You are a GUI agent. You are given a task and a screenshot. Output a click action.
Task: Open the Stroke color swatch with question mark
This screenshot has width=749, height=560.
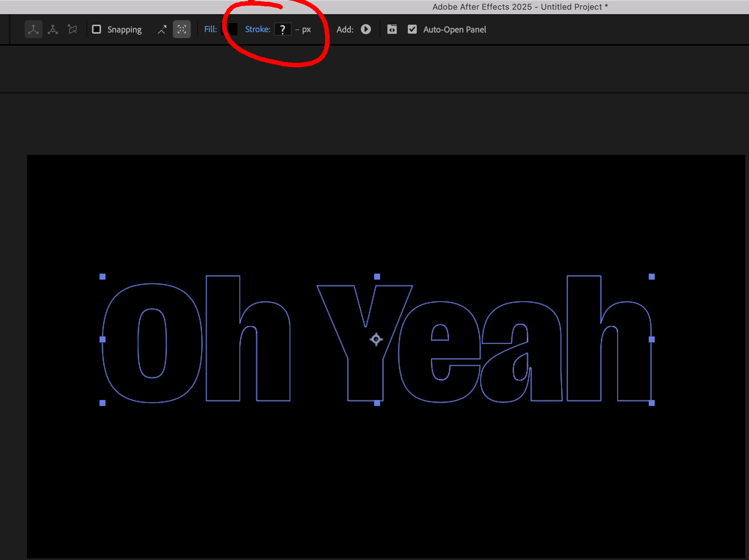282,29
